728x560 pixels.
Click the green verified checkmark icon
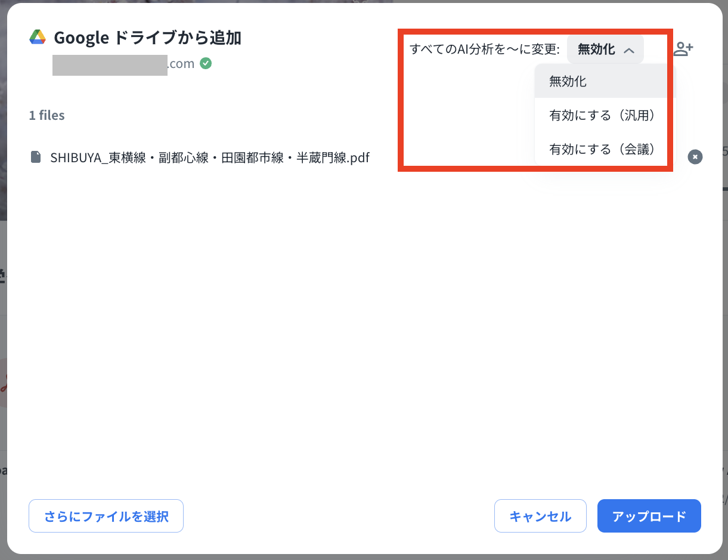coord(206,63)
